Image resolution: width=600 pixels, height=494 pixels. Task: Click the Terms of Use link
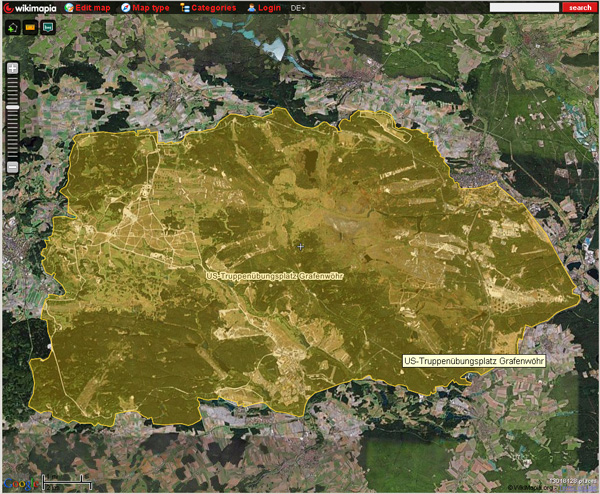[x=577, y=488]
